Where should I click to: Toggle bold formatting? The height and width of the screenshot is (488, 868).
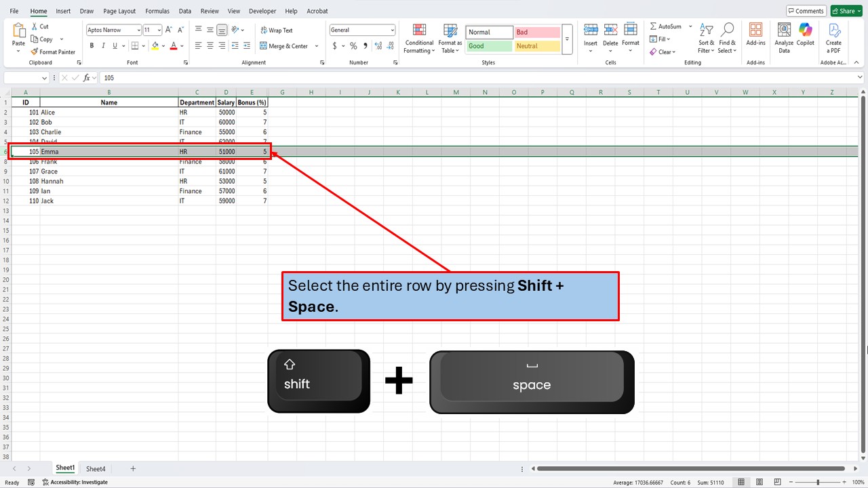click(92, 45)
